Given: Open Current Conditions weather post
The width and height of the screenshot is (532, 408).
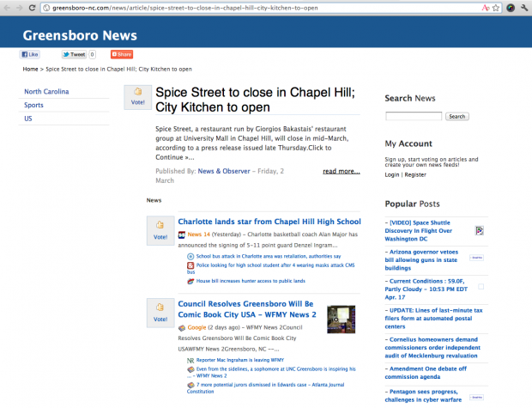Looking at the screenshot, I should coord(426,289).
